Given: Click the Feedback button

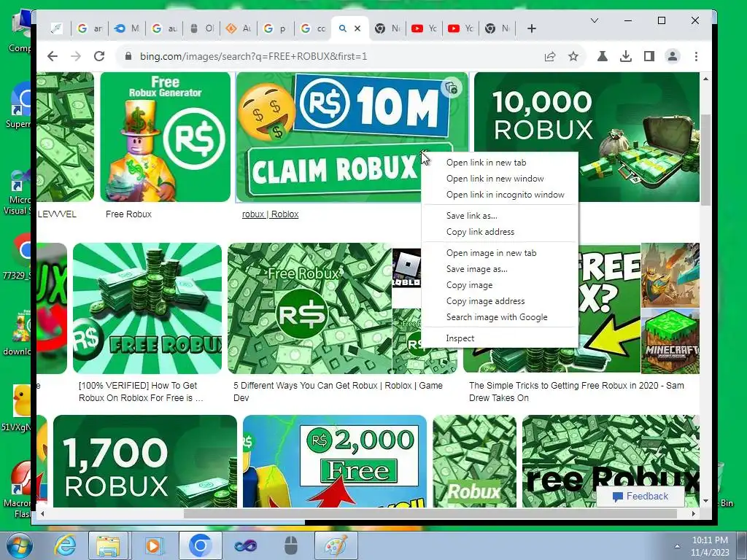Looking at the screenshot, I should 640,496.
